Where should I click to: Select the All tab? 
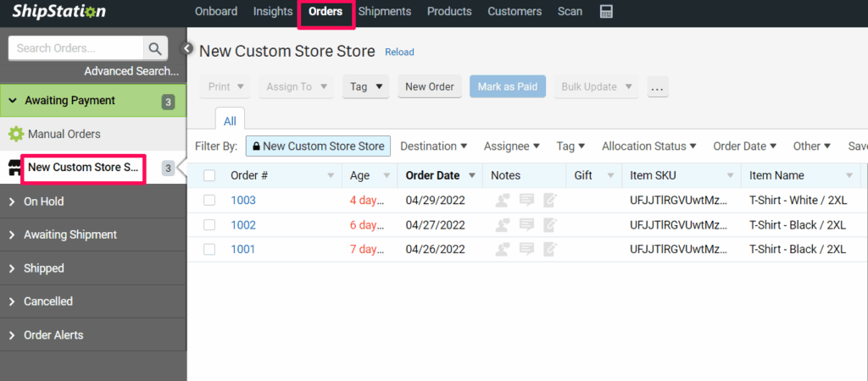coord(230,122)
